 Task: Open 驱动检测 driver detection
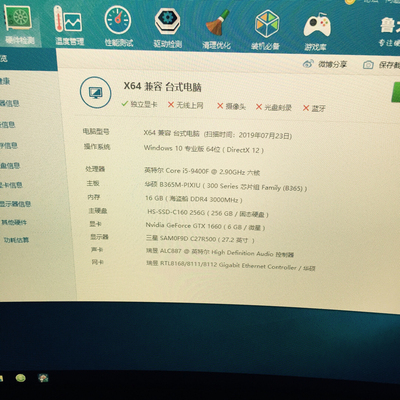167,28
